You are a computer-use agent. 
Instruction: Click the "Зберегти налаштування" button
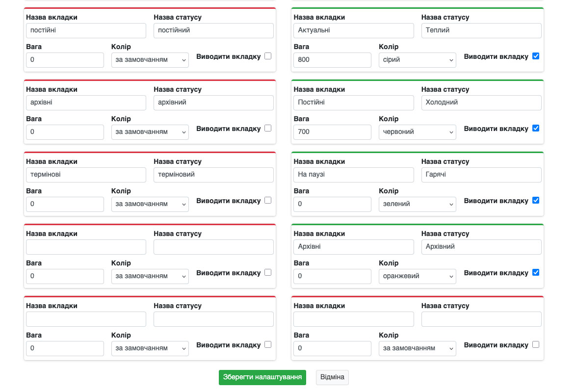click(x=262, y=377)
